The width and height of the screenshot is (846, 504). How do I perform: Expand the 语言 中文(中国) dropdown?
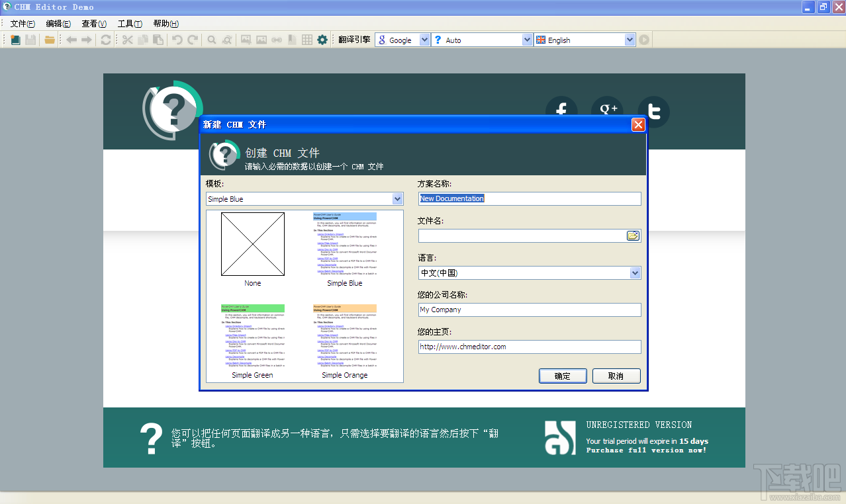click(635, 273)
